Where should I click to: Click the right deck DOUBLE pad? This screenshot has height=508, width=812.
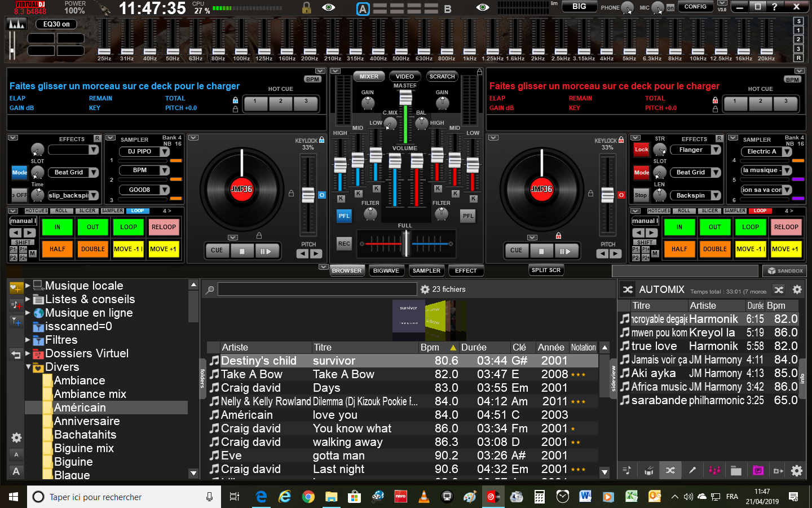715,249
